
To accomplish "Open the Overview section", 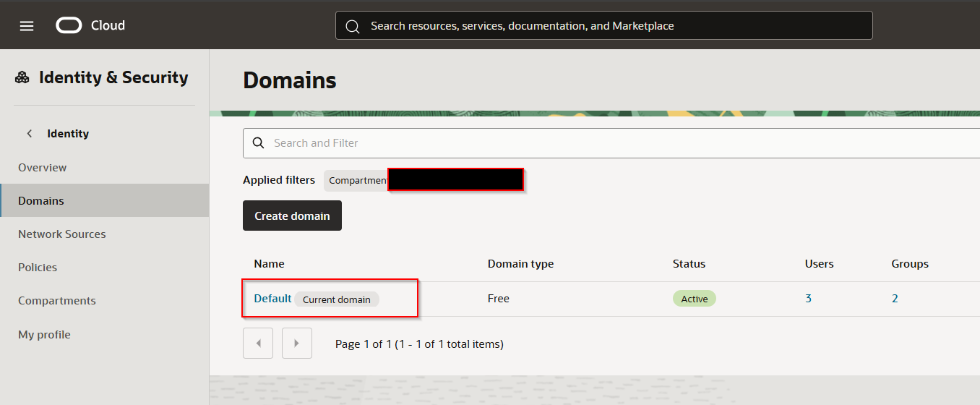I will 43,168.
